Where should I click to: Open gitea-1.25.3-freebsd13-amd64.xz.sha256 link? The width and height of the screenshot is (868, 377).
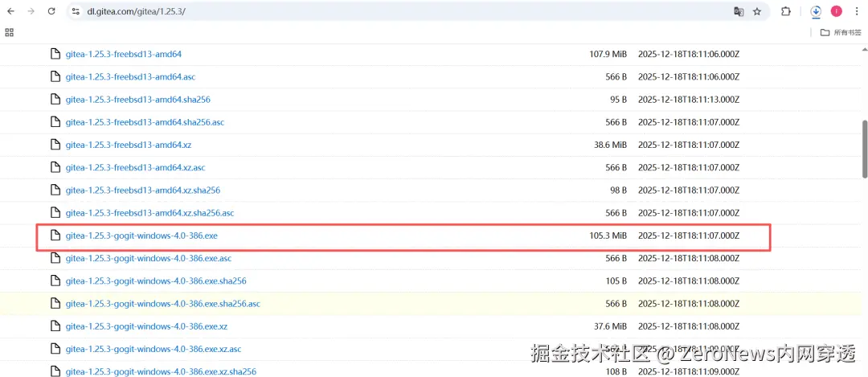pos(143,191)
